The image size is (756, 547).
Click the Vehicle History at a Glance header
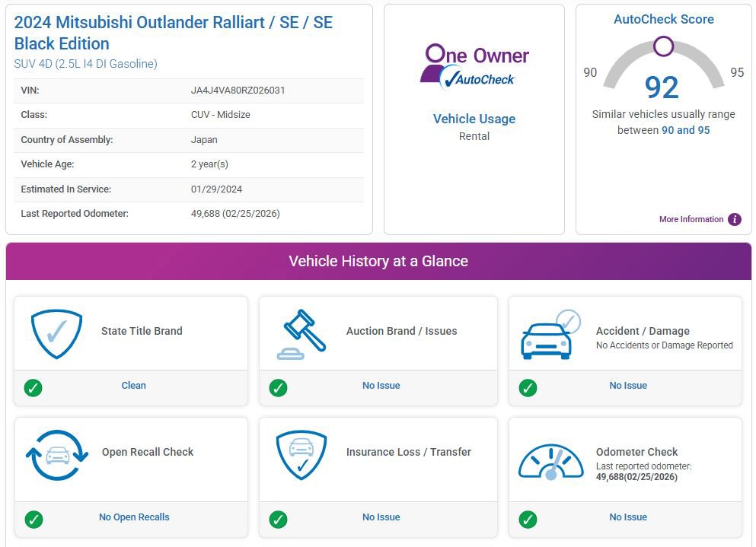click(378, 261)
